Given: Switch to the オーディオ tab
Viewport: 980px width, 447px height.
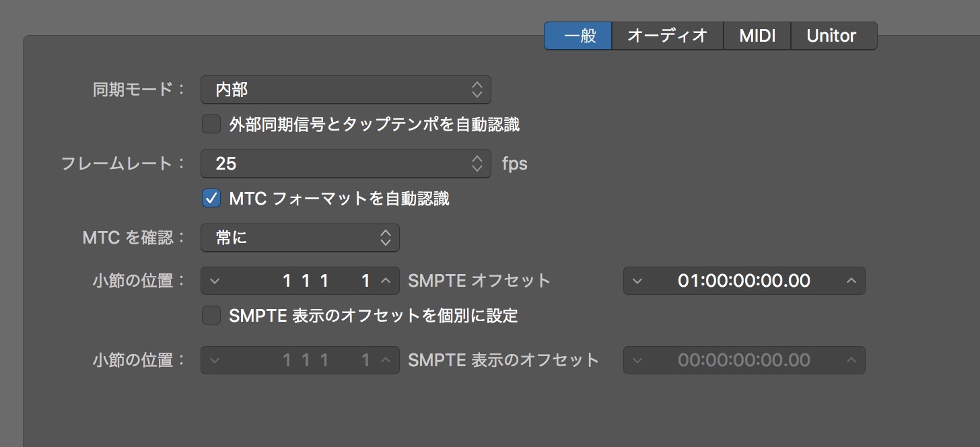Looking at the screenshot, I should 667,36.
